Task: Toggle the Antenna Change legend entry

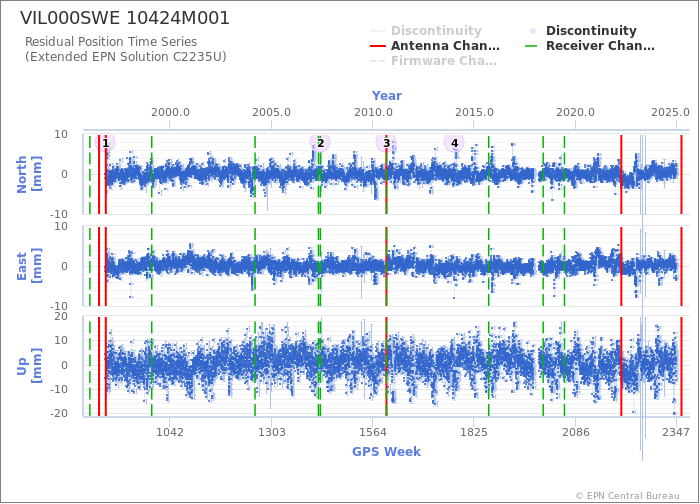Action: tap(435, 46)
